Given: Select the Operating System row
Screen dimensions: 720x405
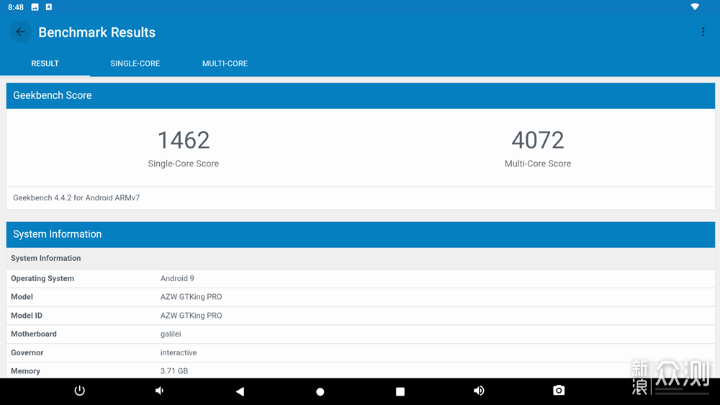Looking at the screenshot, I should [360, 278].
